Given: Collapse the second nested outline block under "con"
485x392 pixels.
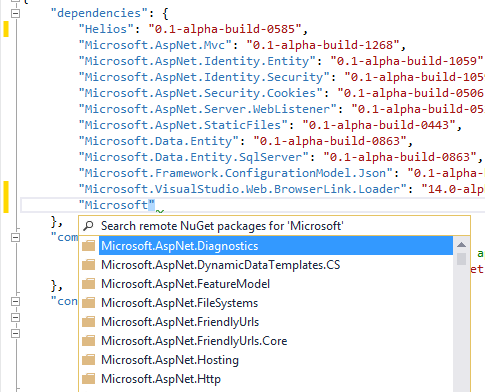Looking at the screenshot, I should click(15, 334).
